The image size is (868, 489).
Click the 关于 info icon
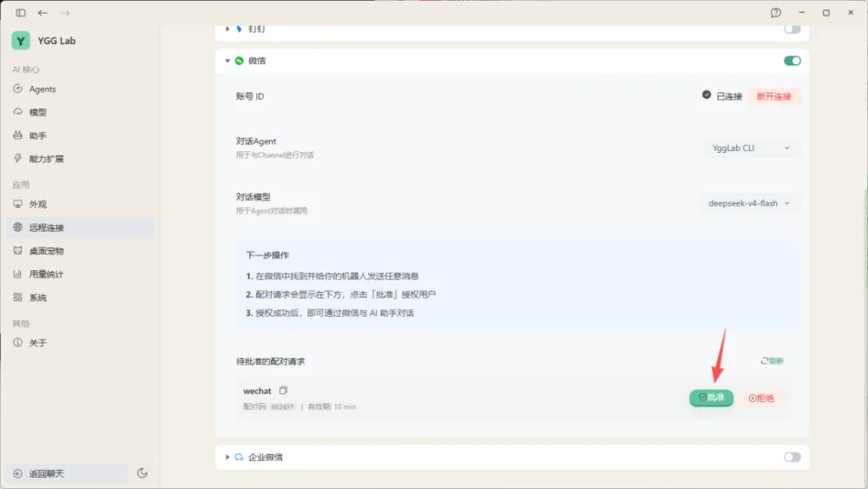[17, 342]
